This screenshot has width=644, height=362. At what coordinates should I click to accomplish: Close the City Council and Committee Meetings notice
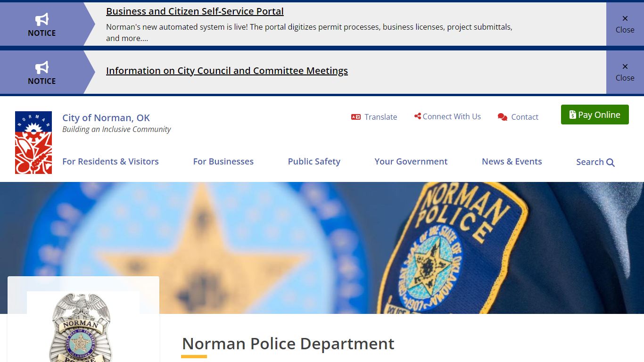pyautogui.click(x=625, y=72)
